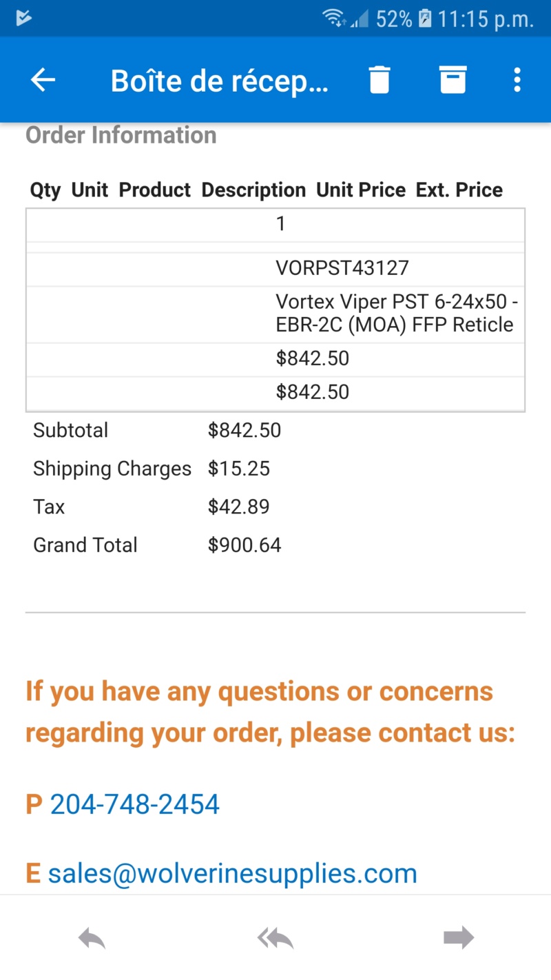Call phone number 204-748-2454
The height and width of the screenshot is (980, 551).
[134, 804]
